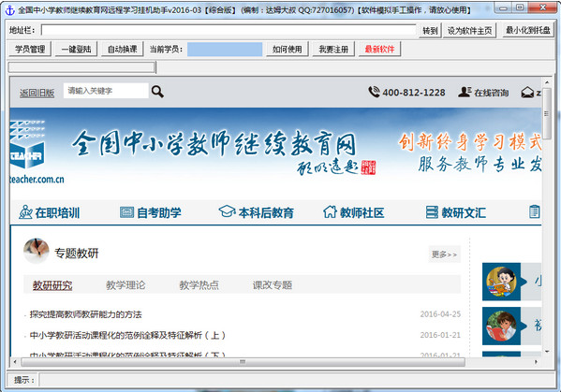The width and height of the screenshot is (561, 392).
Task: Open article 探究提高教师教研能力的方法
Action: click(x=85, y=314)
